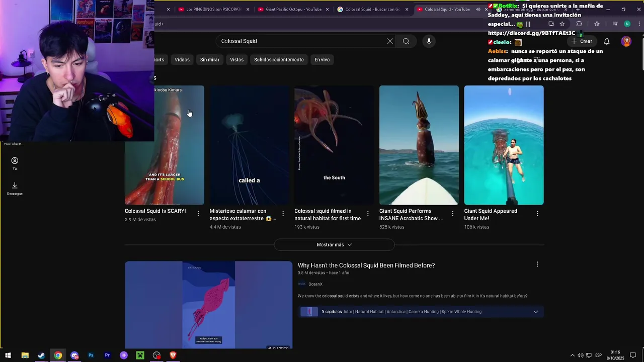The height and width of the screenshot is (362, 644).
Task: Open options for Misterioso calamar short
Action: pos(283,214)
